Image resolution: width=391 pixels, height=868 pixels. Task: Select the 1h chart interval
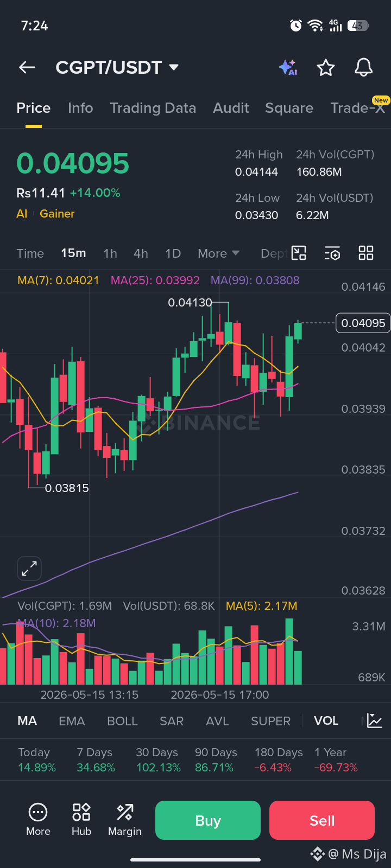110,253
